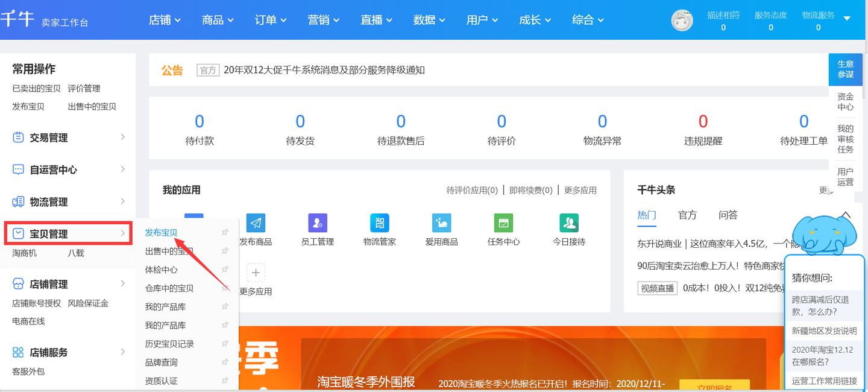Open the 营销 dropdown in top navigation
This screenshot has width=868, height=392.
point(324,20)
